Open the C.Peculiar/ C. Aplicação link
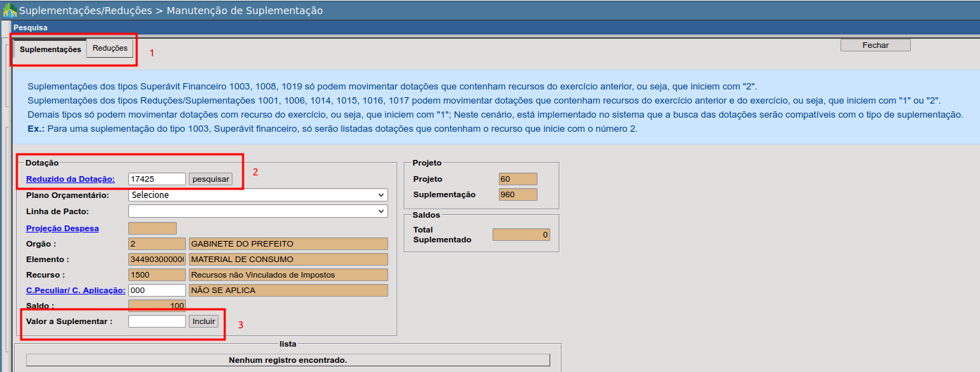Image resolution: width=980 pixels, height=372 pixels. [75, 290]
